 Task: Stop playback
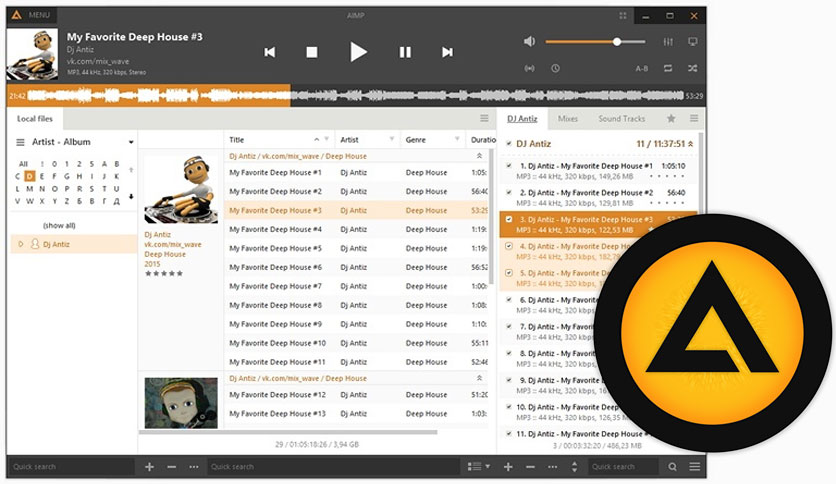(x=312, y=52)
